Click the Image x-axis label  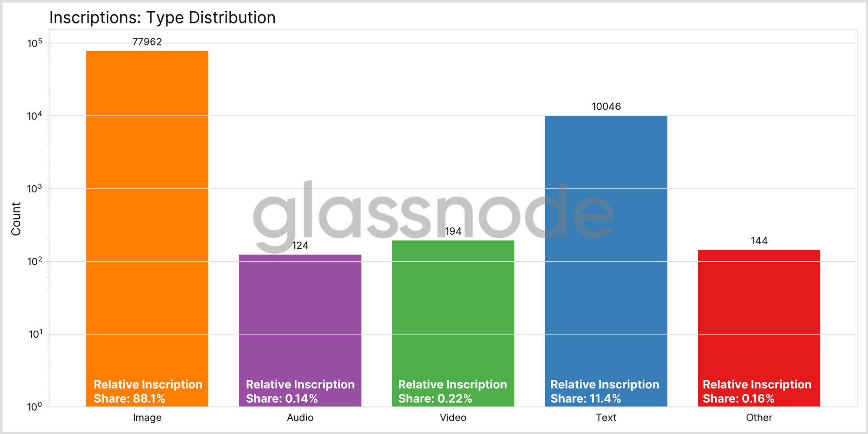tap(147, 418)
